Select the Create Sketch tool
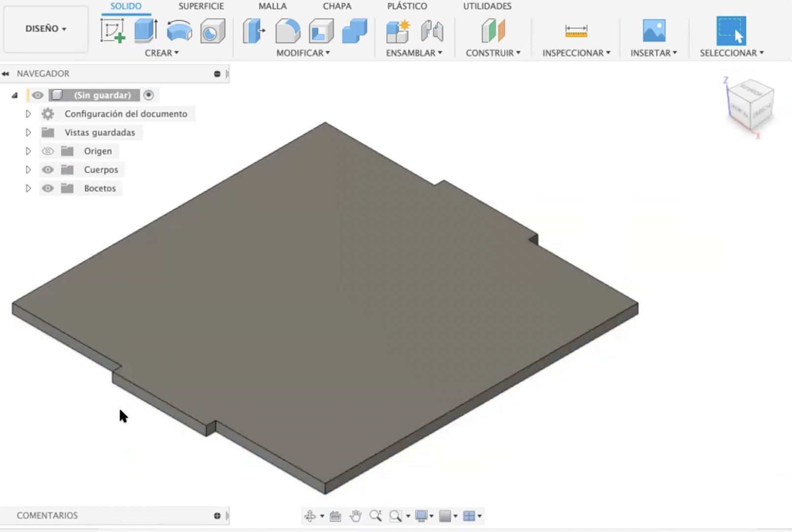 tap(113, 31)
